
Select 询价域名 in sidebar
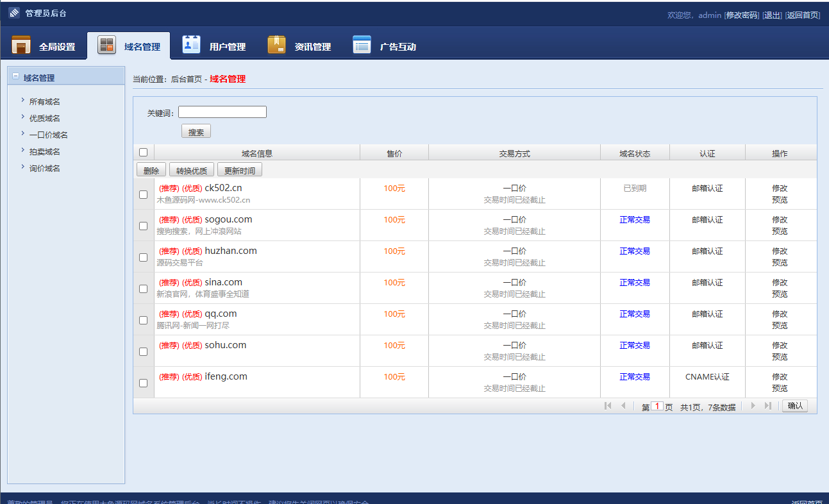[45, 168]
